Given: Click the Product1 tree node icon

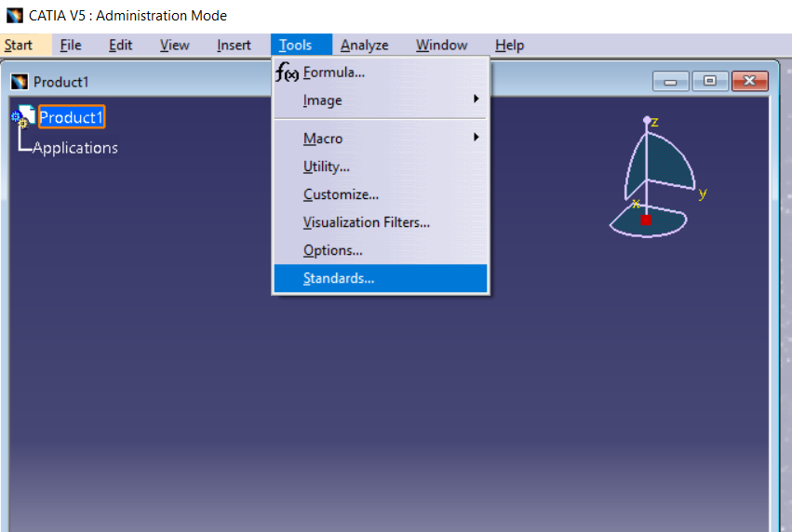Looking at the screenshot, I should (x=22, y=116).
